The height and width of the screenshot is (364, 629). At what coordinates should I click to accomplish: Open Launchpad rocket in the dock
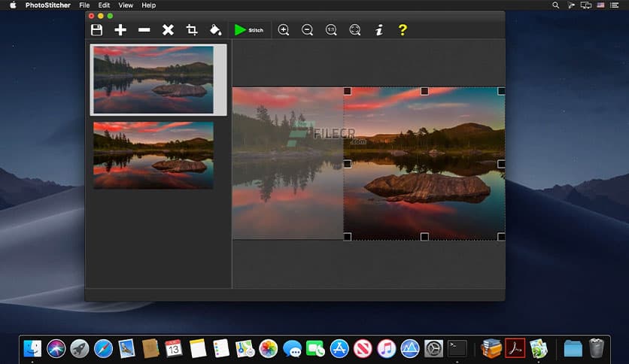coord(80,348)
